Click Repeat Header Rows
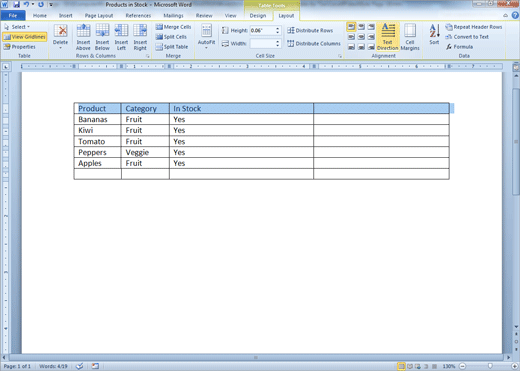Viewport: 520px width, 371px height. tap(474, 27)
